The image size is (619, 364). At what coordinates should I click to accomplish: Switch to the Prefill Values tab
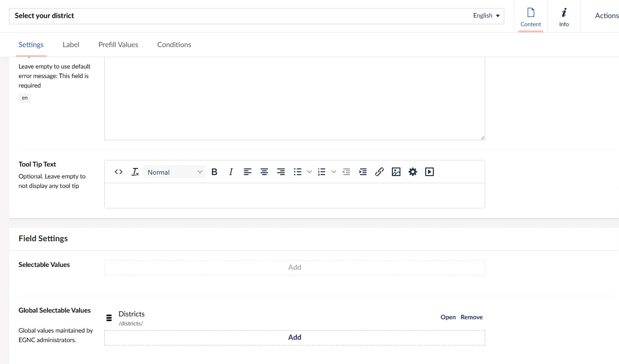[118, 45]
